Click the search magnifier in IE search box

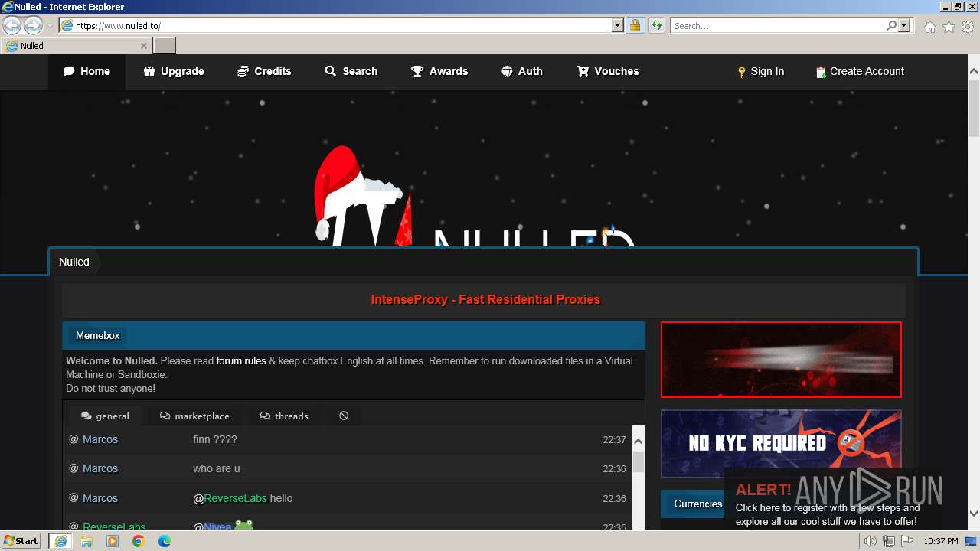(x=891, y=25)
